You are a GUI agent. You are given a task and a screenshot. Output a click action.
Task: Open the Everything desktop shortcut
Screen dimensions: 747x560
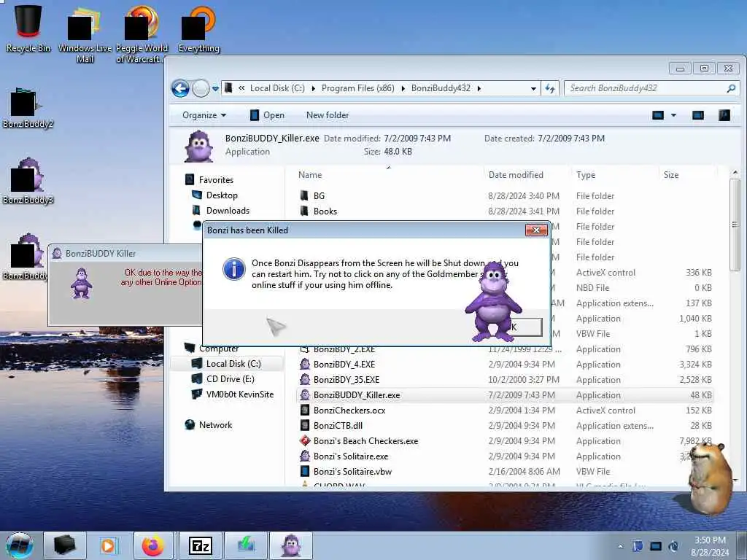pos(198,29)
